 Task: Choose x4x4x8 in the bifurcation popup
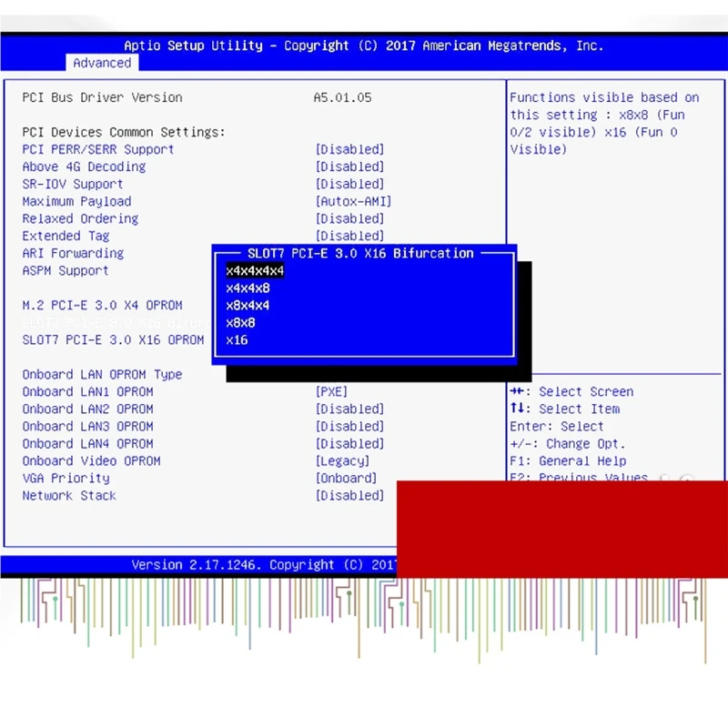point(248,288)
